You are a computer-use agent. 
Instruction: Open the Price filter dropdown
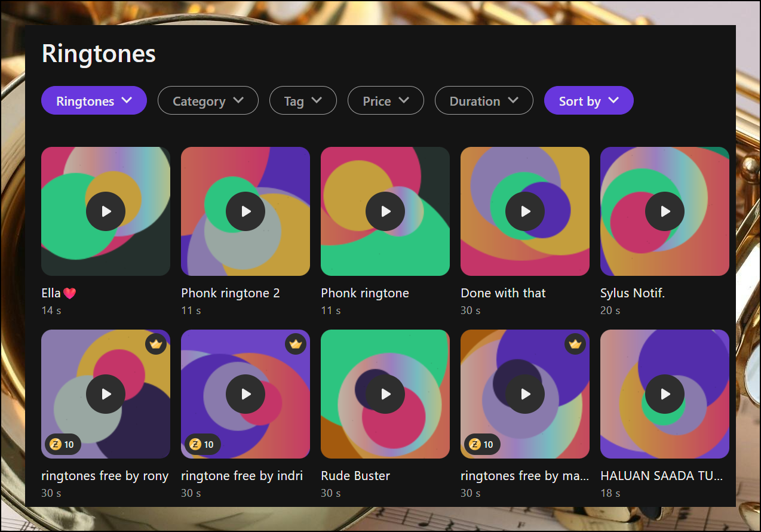(x=385, y=100)
